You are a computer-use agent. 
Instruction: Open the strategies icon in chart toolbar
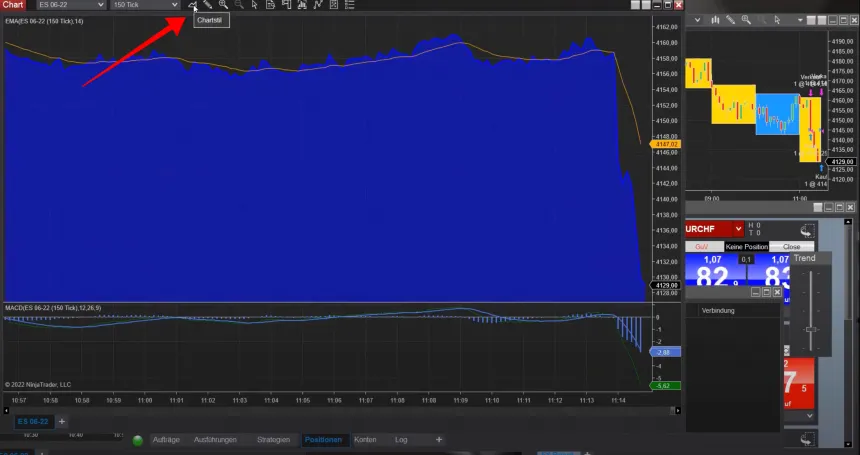click(x=334, y=5)
